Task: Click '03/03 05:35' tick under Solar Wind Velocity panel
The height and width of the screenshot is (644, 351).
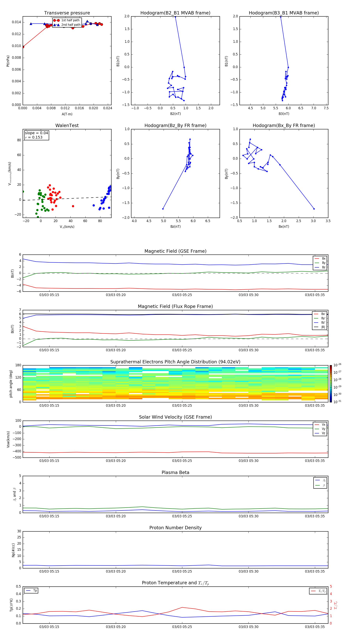Action: click(x=315, y=461)
